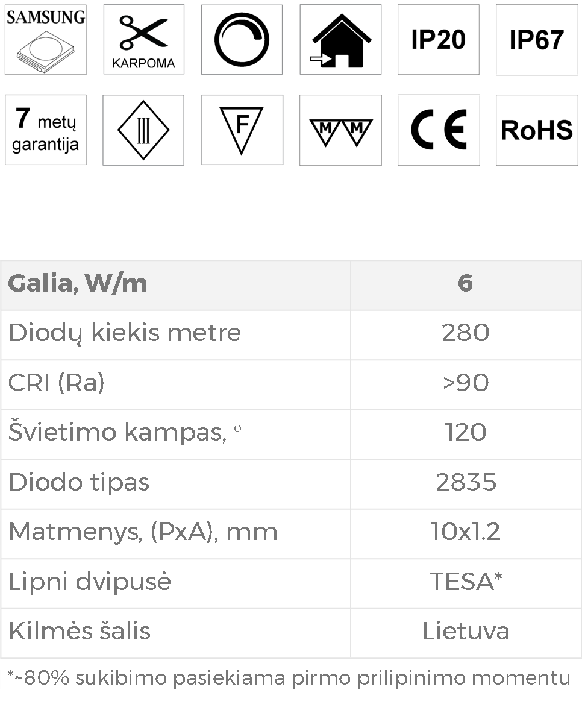Click the class III diamond symbol
Image resolution: width=582 pixels, height=728 pixels.
[143, 130]
